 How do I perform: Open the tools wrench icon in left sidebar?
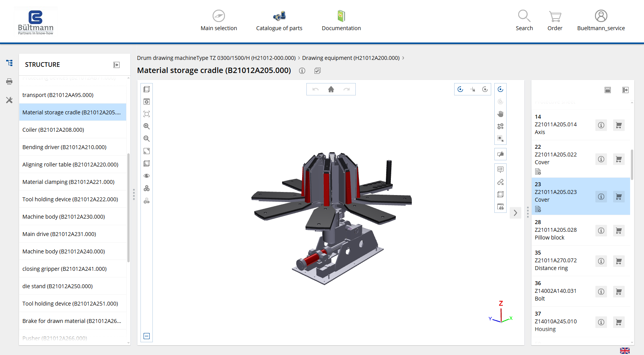(9, 100)
